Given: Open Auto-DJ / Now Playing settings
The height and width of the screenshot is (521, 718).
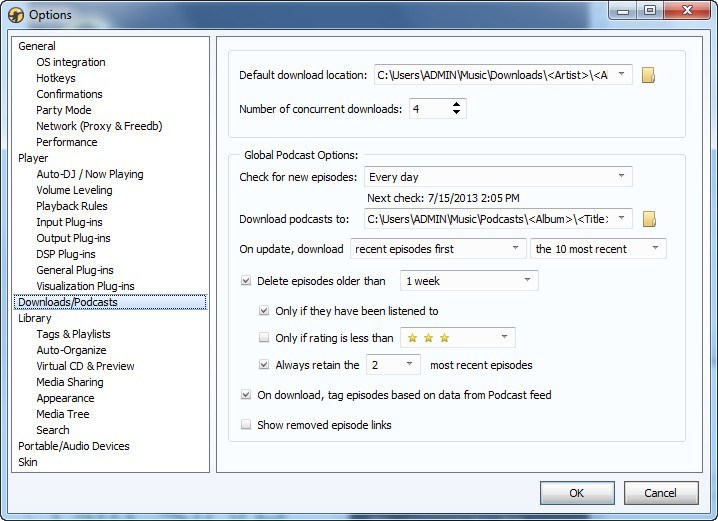Looking at the screenshot, I should click(90, 174).
